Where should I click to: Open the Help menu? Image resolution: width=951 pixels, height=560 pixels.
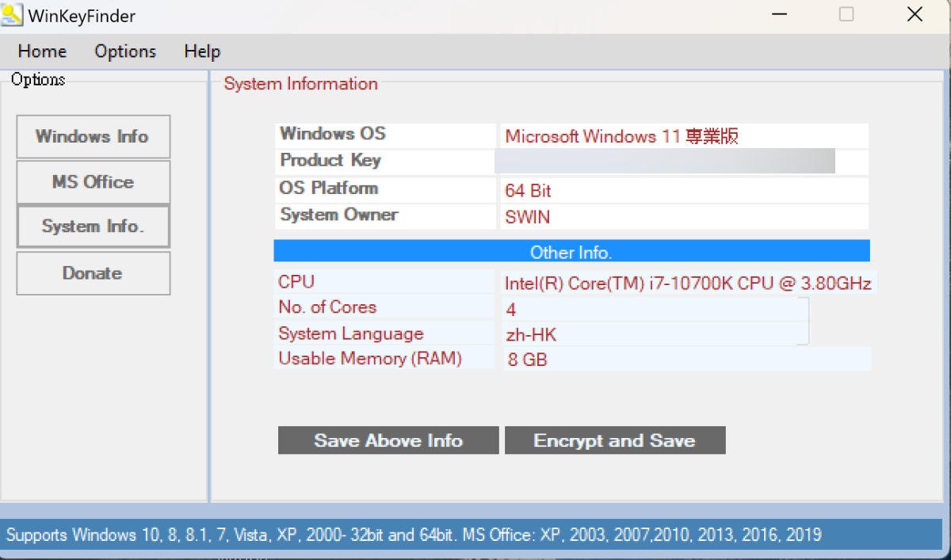(202, 51)
